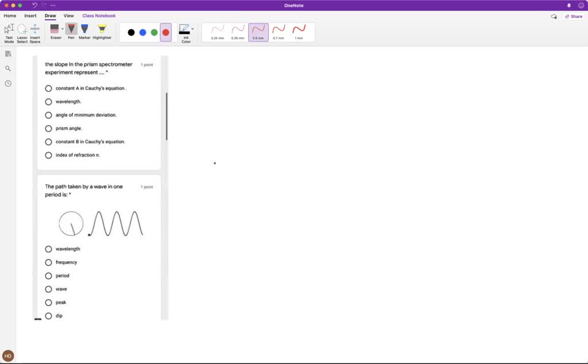Open the notebooks navigation icon in sidebar
The image size is (588, 364).
point(8,53)
